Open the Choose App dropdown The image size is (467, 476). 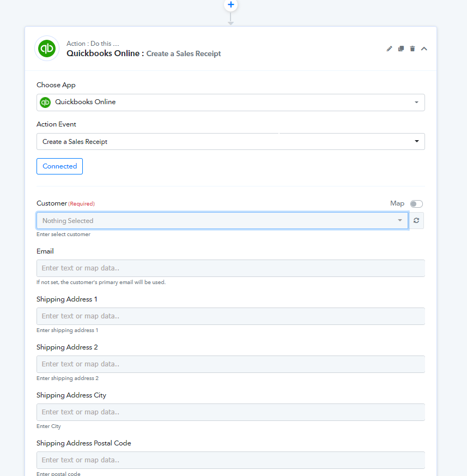pyautogui.click(x=231, y=103)
